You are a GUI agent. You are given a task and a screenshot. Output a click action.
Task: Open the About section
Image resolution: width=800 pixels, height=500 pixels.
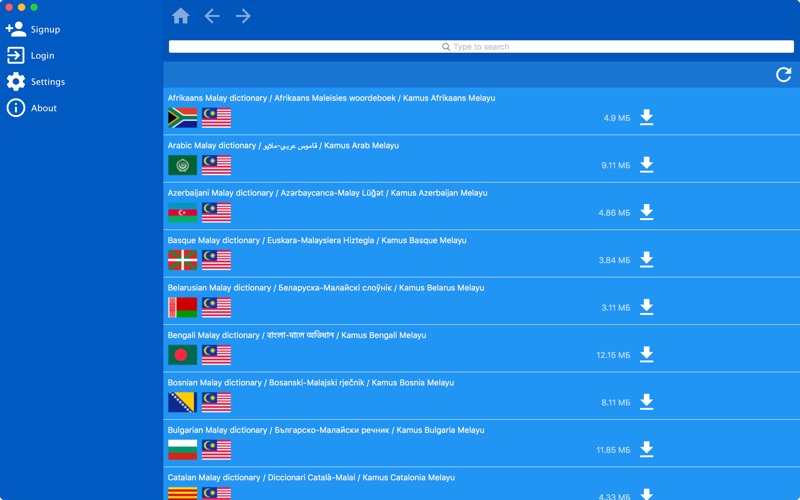tap(32, 108)
